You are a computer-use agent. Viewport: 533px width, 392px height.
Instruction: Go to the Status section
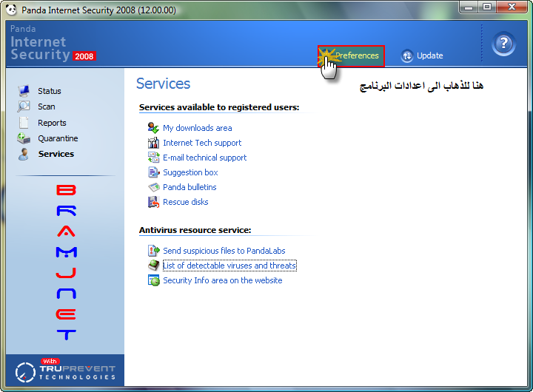pyautogui.click(x=50, y=91)
